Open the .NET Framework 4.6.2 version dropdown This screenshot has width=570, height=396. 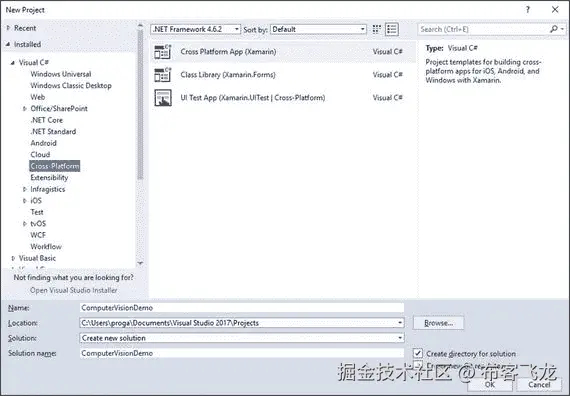point(196,29)
